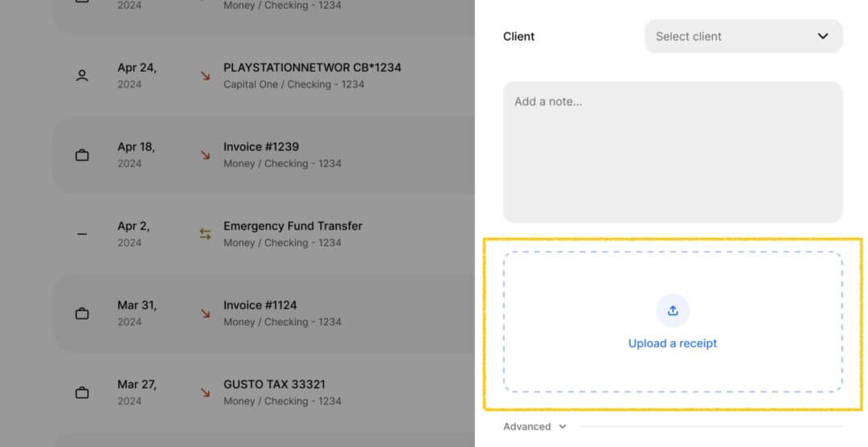This screenshot has height=447, width=868.
Task: Click the upload arrow icon in receipt box
Action: (673, 311)
